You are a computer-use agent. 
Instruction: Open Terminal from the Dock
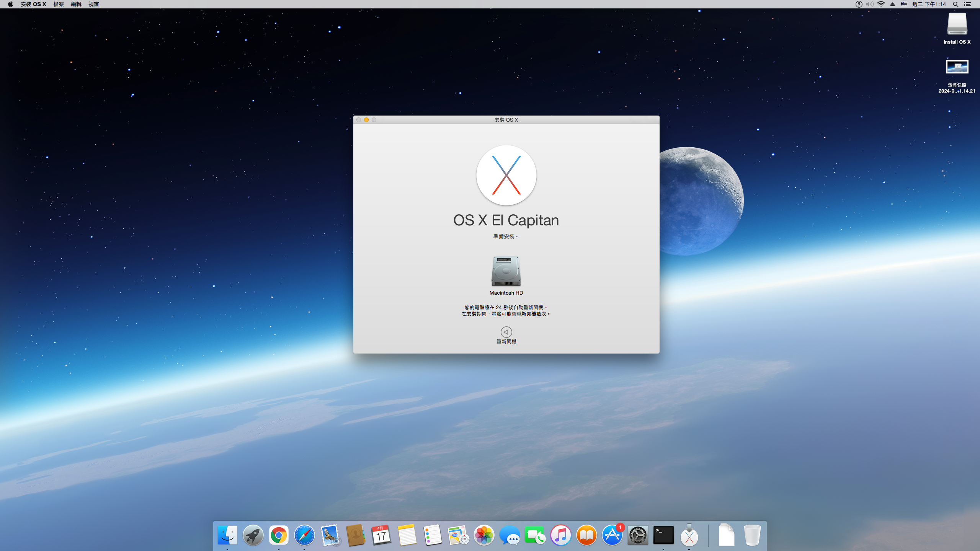[x=663, y=535]
